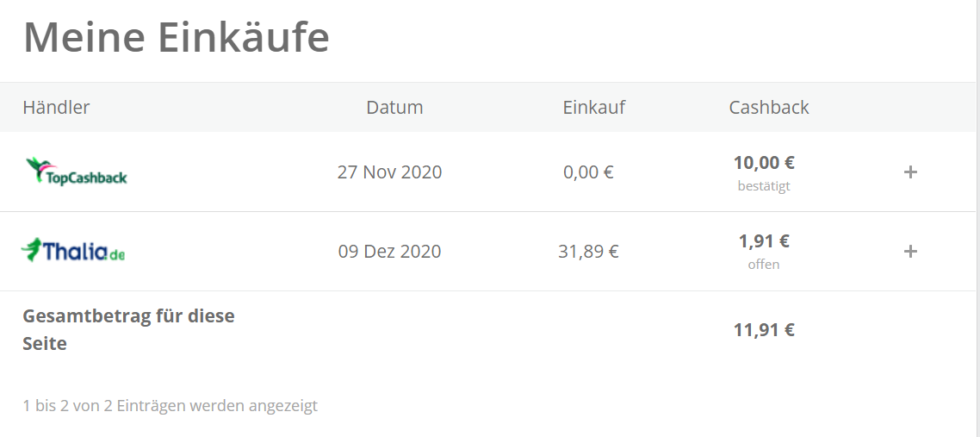The width and height of the screenshot is (980, 437).
Task: Click the Gesamtbetrag für diese Seite label
Action: 128,329
